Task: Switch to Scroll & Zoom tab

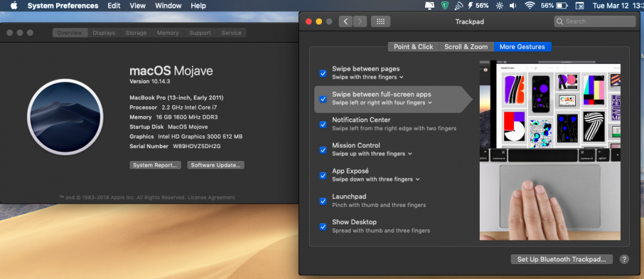Action: pos(466,47)
